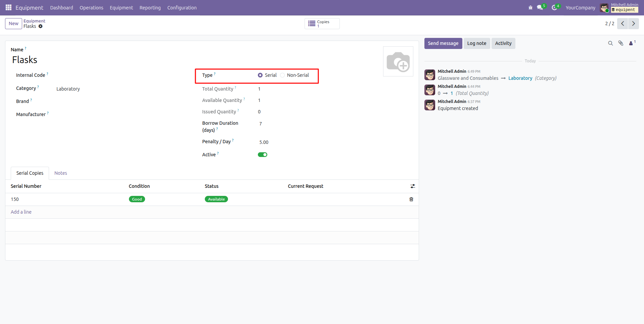Open the YourCompany switcher
644x324 pixels.
(x=580, y=8)
